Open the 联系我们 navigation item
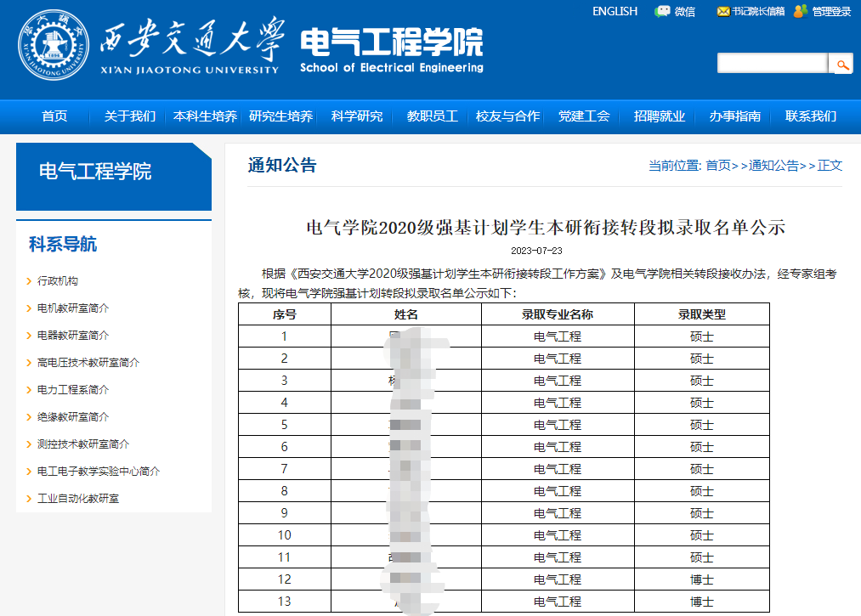The width and height of the screenshot is (861, 616). point(809,116)
